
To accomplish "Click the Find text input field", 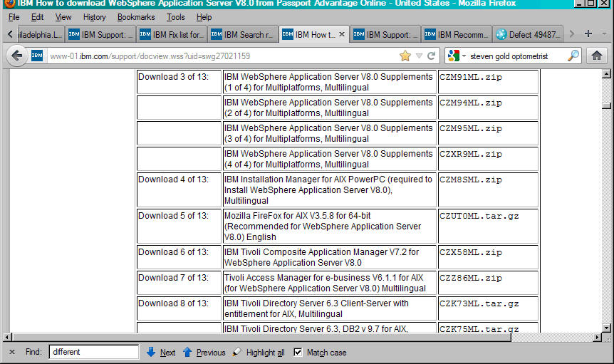I will point(94,352).
